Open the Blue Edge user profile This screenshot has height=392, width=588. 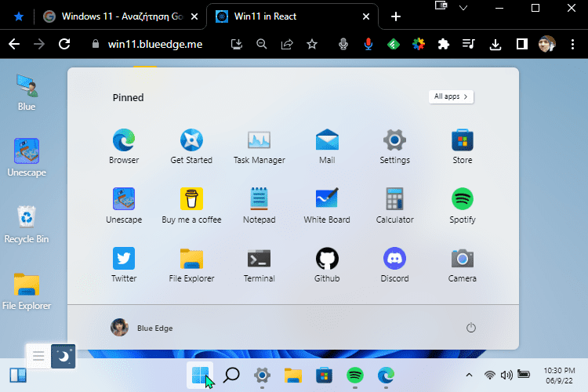(142, 328)
